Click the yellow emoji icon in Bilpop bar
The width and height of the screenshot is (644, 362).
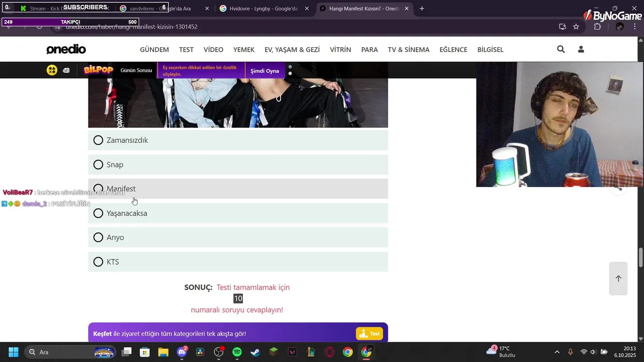tap(52, 70)
